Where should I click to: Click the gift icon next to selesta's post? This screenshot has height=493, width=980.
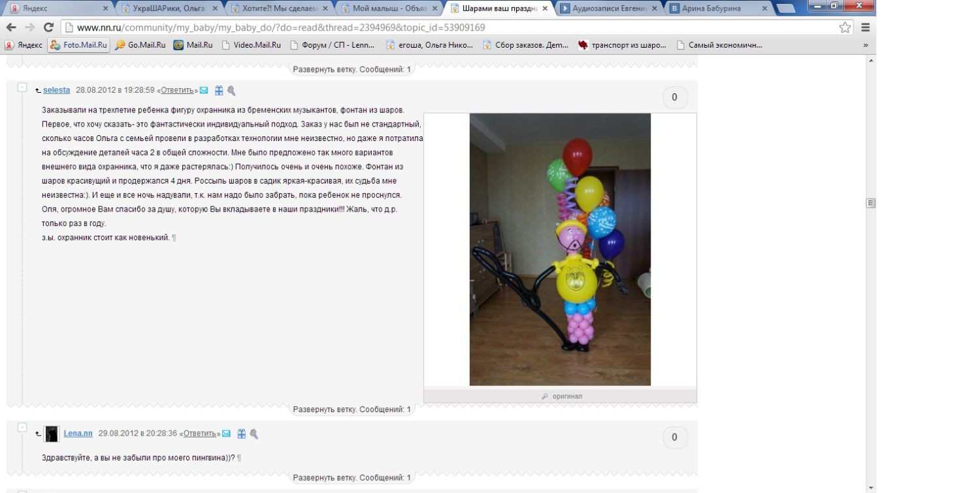219,90
